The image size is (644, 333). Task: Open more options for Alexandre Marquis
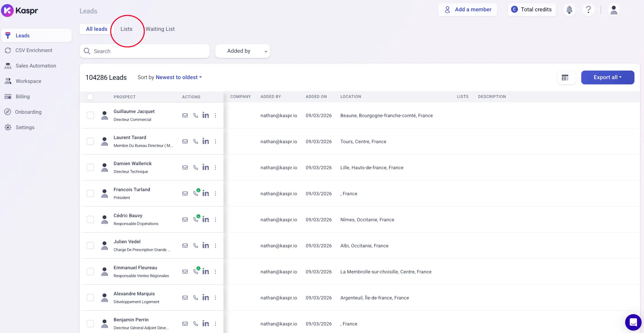(x=216, y=298)
